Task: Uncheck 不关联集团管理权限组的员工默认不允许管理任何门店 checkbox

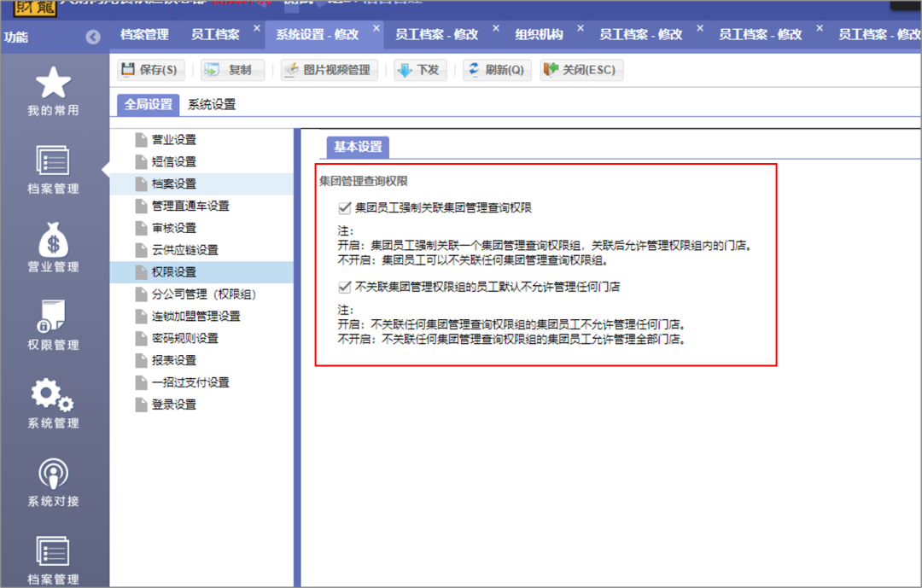Action: pyautogui.click(x=345, y=287)
